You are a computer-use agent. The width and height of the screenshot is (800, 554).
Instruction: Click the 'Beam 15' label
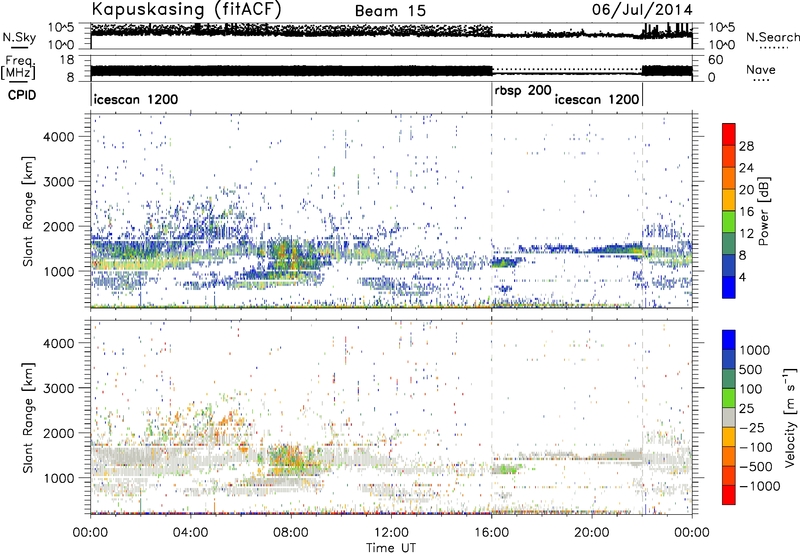(390, 11)
